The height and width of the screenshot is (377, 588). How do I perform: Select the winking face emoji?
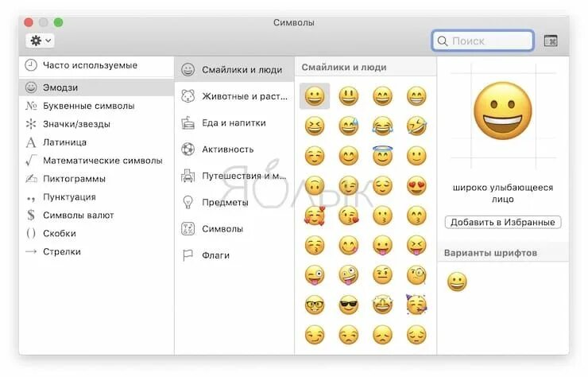pos(348,185)
